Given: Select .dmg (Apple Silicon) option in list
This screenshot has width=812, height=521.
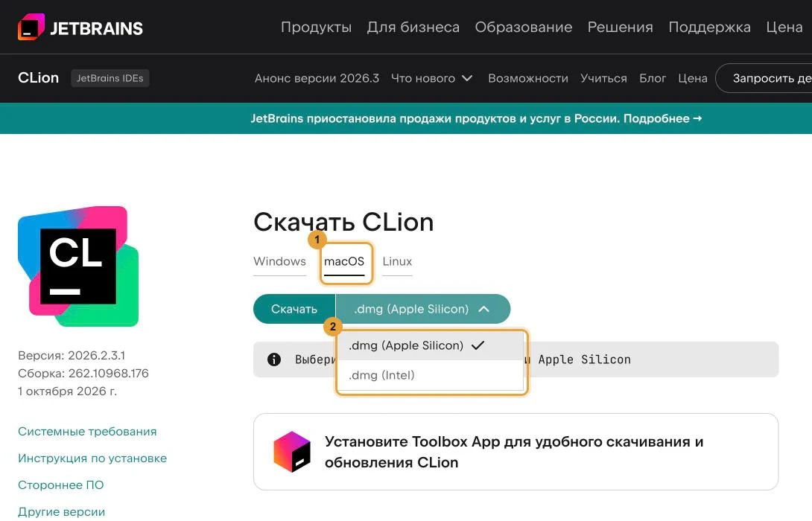Looking at the screenshot, I should click(431, 345).
